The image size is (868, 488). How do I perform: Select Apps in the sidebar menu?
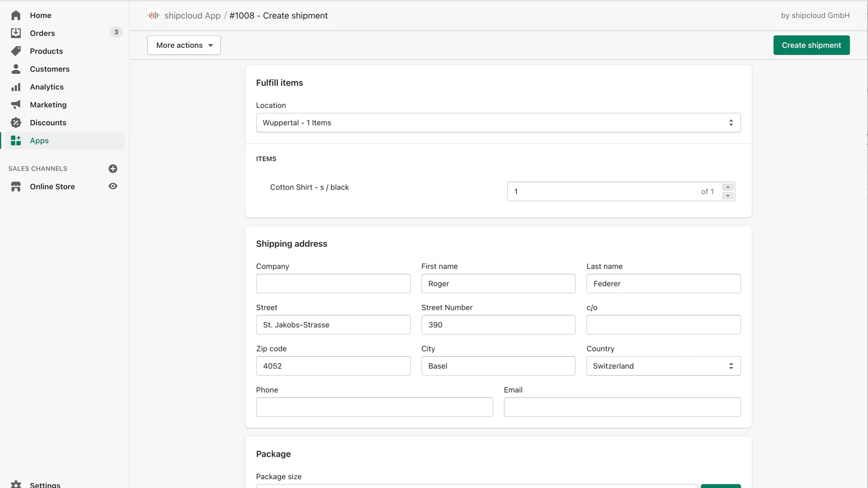coord(39,140)
